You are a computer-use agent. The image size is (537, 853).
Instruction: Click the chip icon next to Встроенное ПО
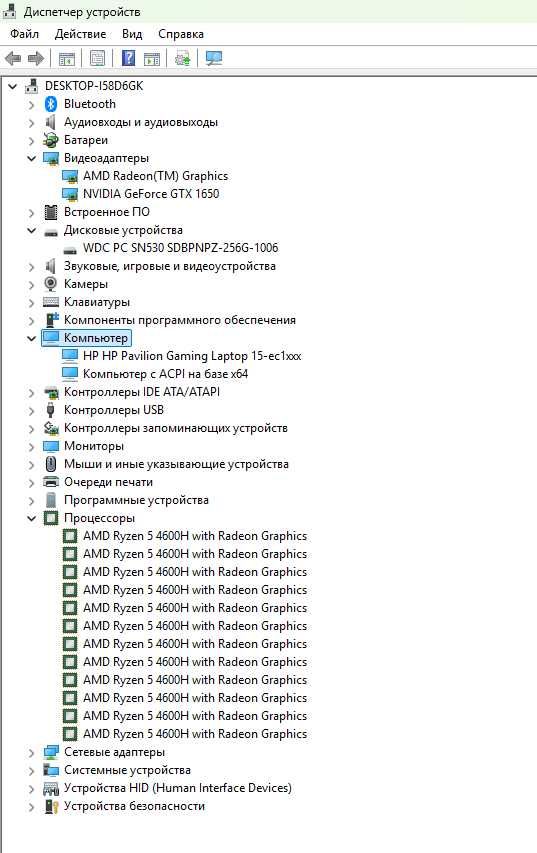pos(51,212)
